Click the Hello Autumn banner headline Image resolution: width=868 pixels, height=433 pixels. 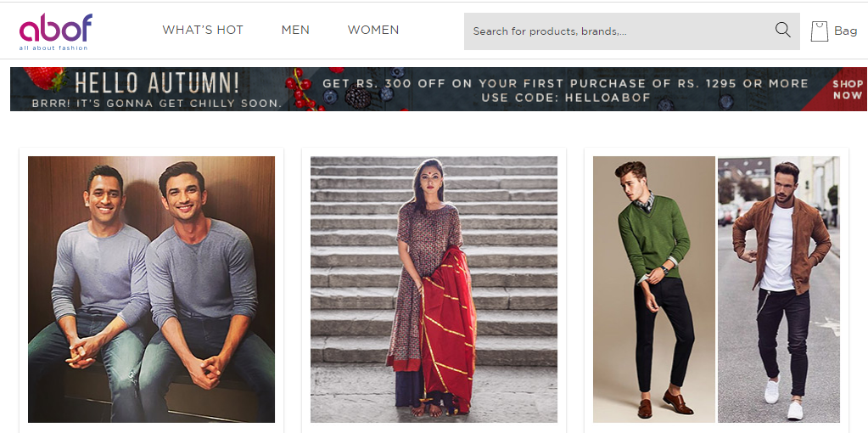pos(157,83)
